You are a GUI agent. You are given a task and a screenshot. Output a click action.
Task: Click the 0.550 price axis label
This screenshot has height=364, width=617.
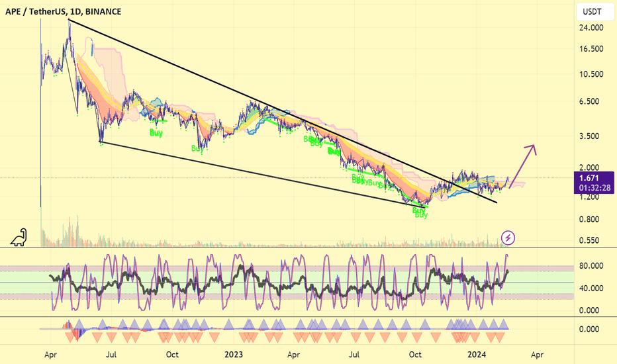(589, 240)
